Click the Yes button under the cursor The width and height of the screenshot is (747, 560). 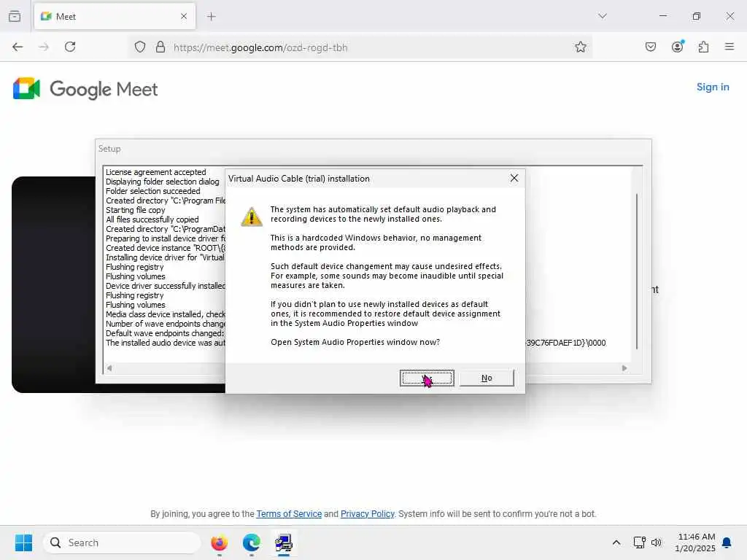click(x=427, y=378)
